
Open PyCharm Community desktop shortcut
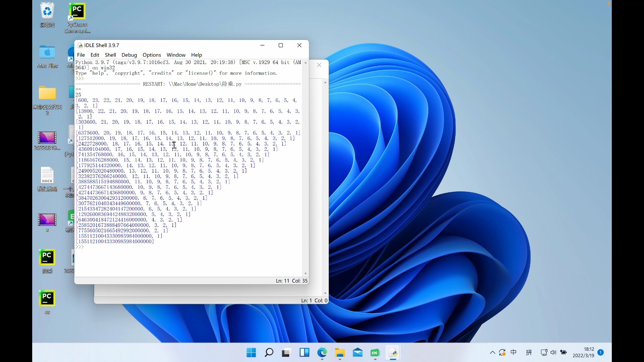click(77, 18)
